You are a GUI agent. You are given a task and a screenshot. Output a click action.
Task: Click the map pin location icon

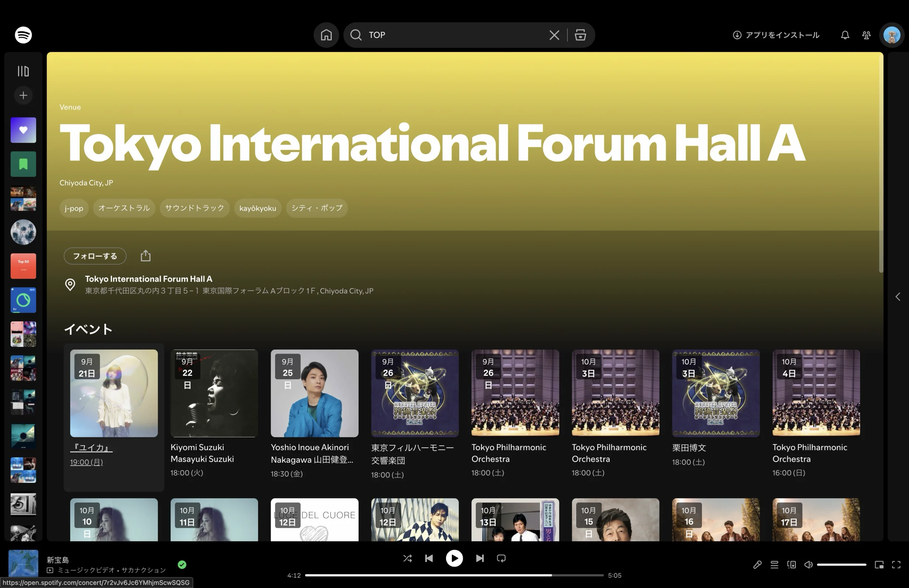(x=70, y=285)
